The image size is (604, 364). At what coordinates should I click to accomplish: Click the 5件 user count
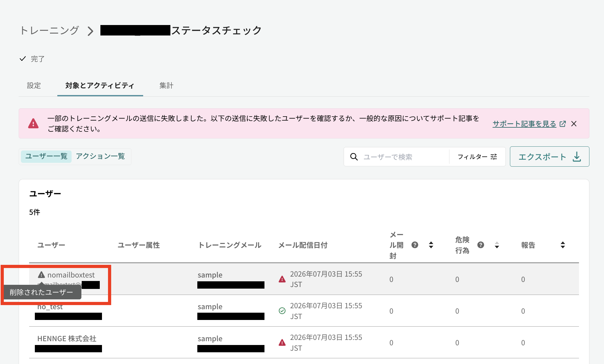pyautogui.click(x=35, y=212)
